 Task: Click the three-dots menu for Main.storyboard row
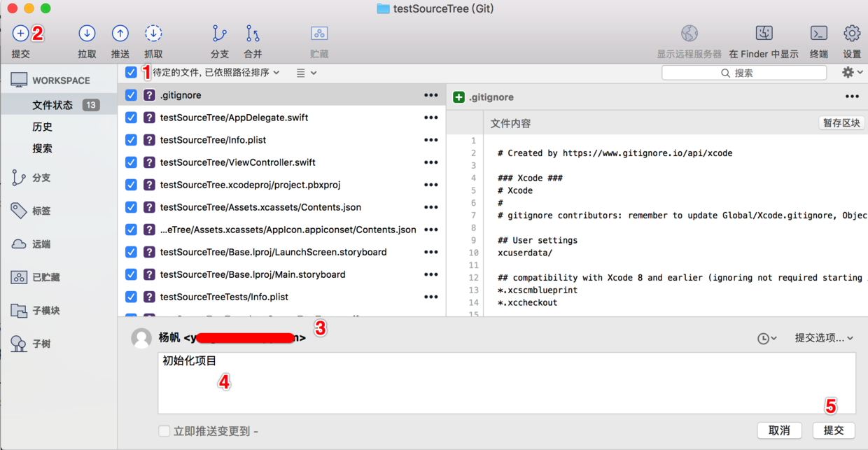[x=431, y=274]
